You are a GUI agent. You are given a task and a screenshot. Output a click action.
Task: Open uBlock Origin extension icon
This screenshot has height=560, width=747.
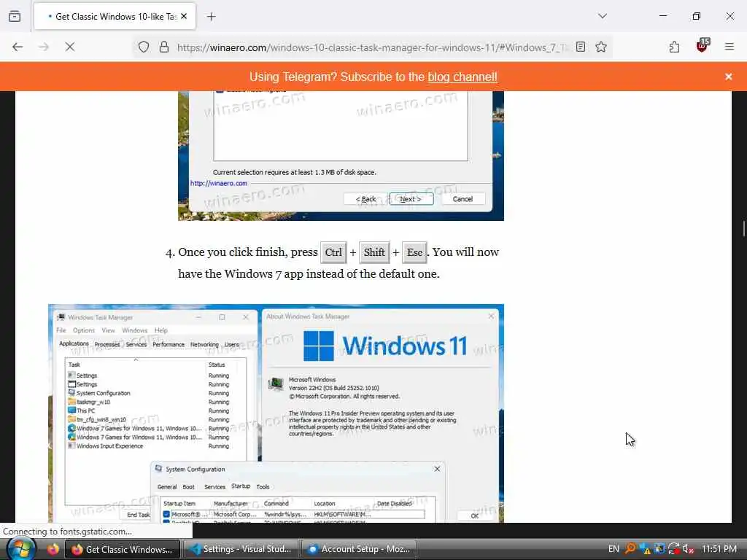[x=703, y=46]
